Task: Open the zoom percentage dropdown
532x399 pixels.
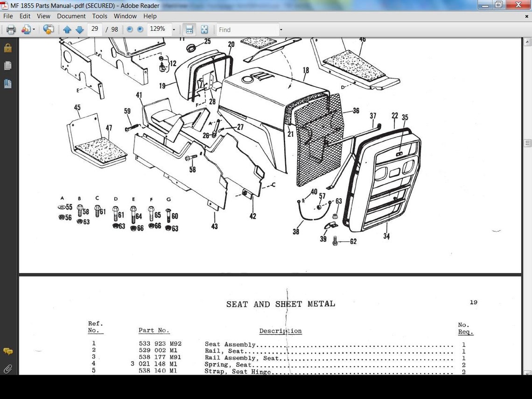Action: click(x=174, y=29)
